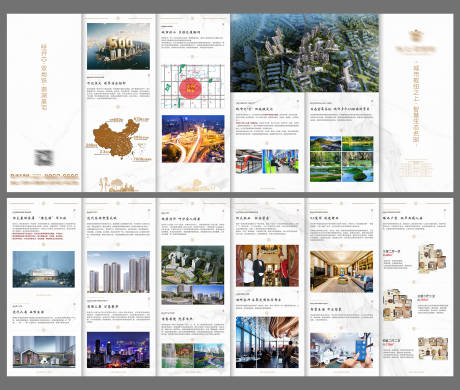Select the aerial garden courtyard rendering
Viewport: 460px width, 390px height.
click(x=193, y=265)
